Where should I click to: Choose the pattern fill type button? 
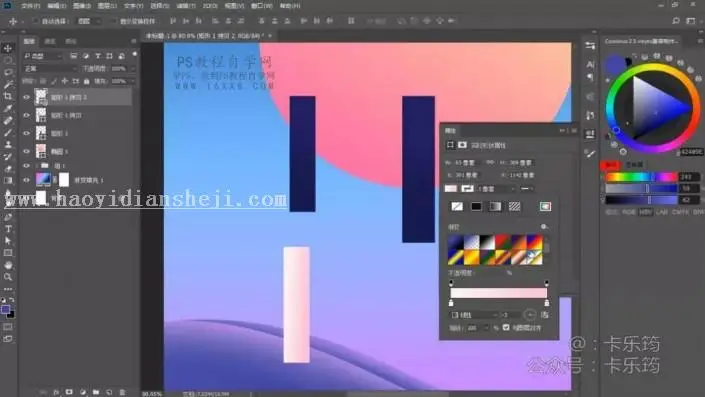pos(514,206)
